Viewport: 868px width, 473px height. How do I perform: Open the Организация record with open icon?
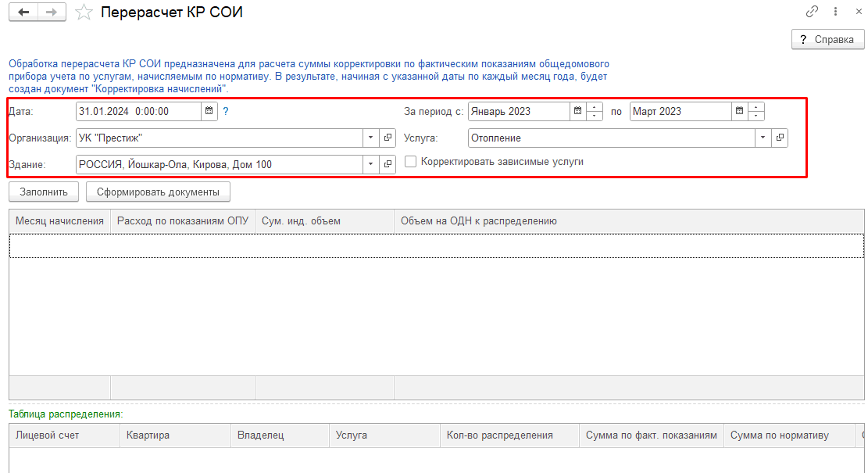point(388,138)
